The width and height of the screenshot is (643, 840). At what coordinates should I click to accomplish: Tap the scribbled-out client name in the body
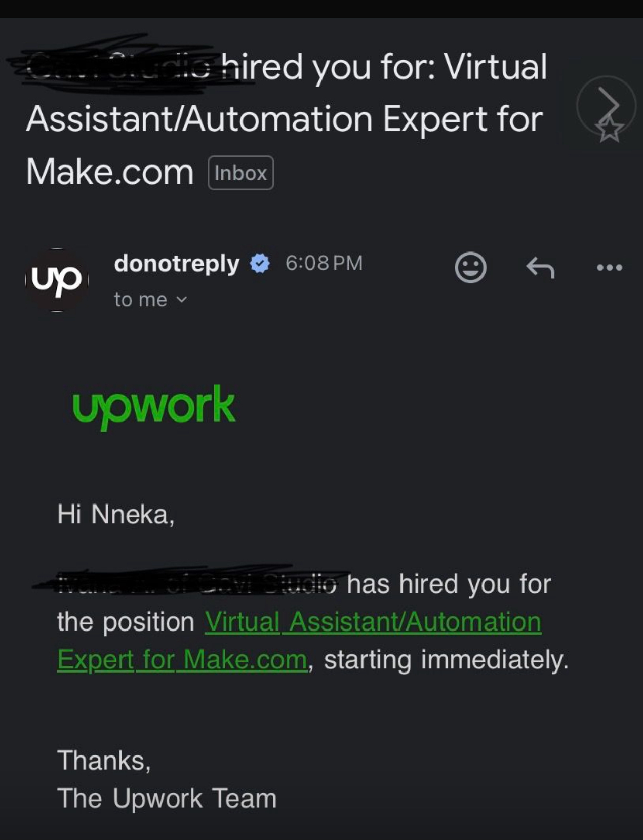[192, 583]
